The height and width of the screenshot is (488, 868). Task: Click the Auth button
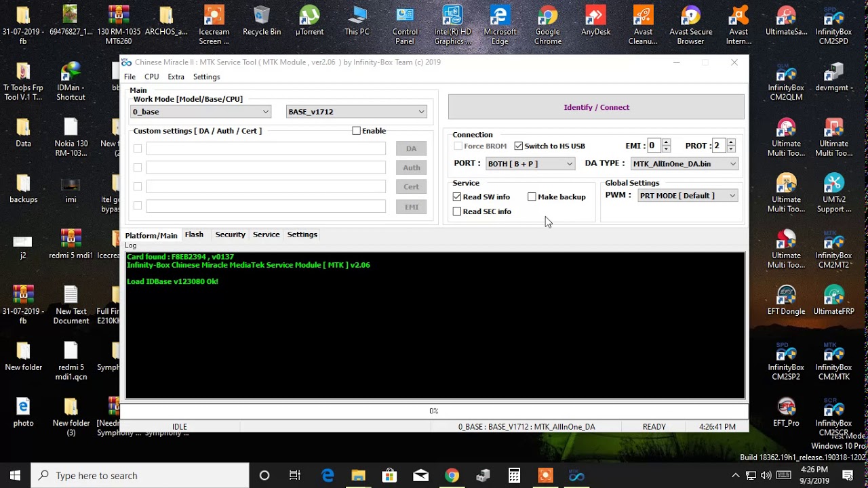point(411,167)
